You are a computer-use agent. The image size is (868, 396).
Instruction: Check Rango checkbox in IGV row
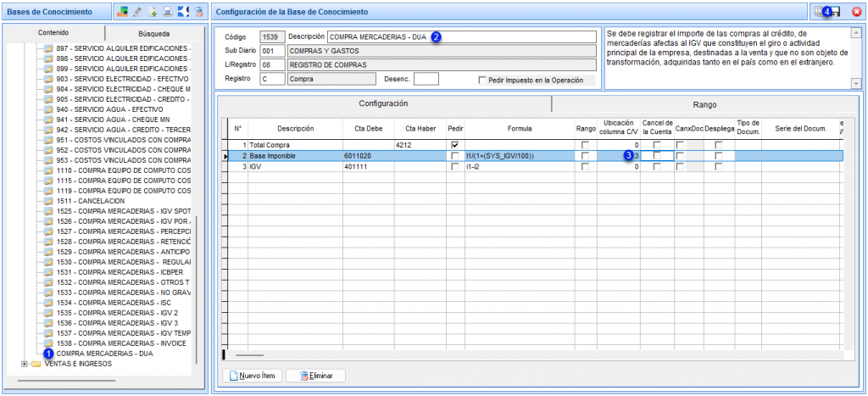click(x=585, y=166)
